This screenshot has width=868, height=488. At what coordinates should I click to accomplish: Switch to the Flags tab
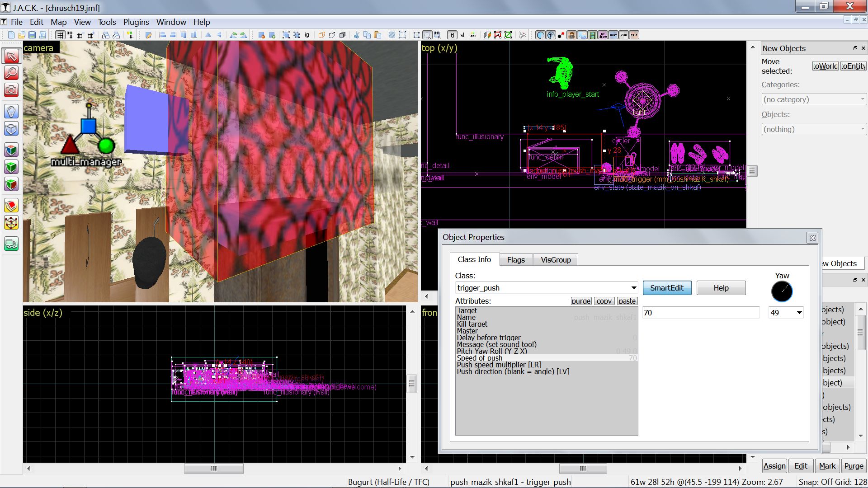[516, 260]
